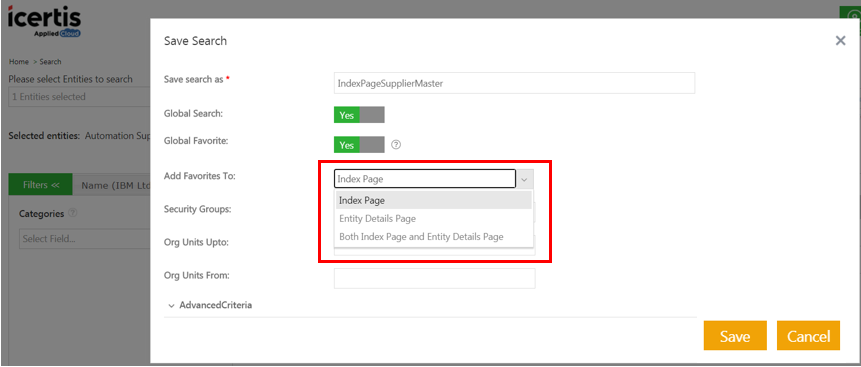Click the Global Favorite help icon
The width and height of the screenshot is (861, 367).
396,145
